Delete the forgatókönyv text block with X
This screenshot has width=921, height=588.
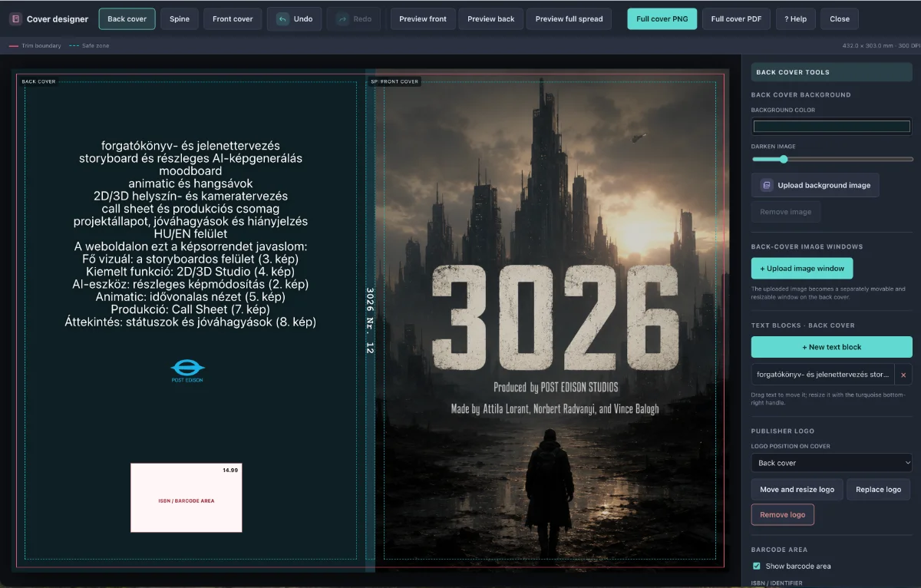[903, 375]
